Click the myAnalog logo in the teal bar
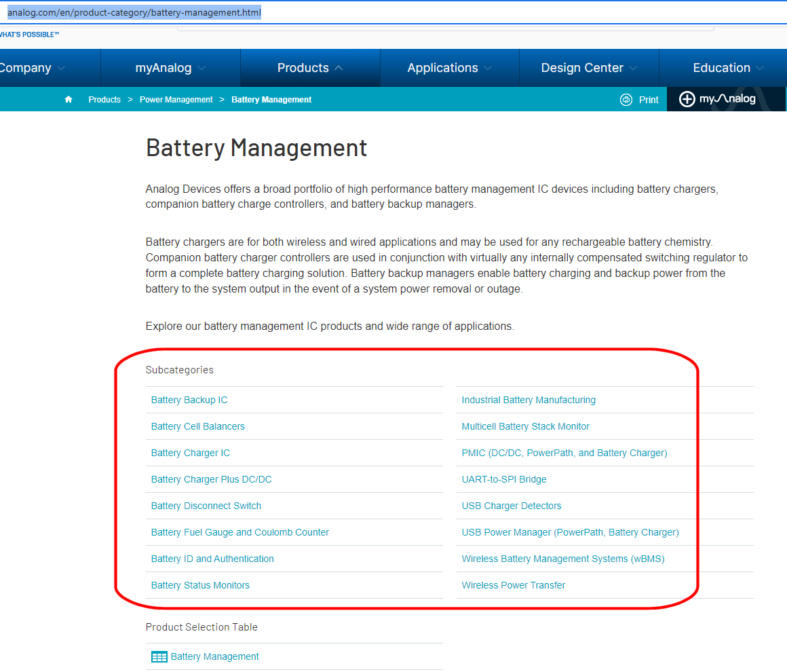The image size is (787, 672). [x=726, y=99]
